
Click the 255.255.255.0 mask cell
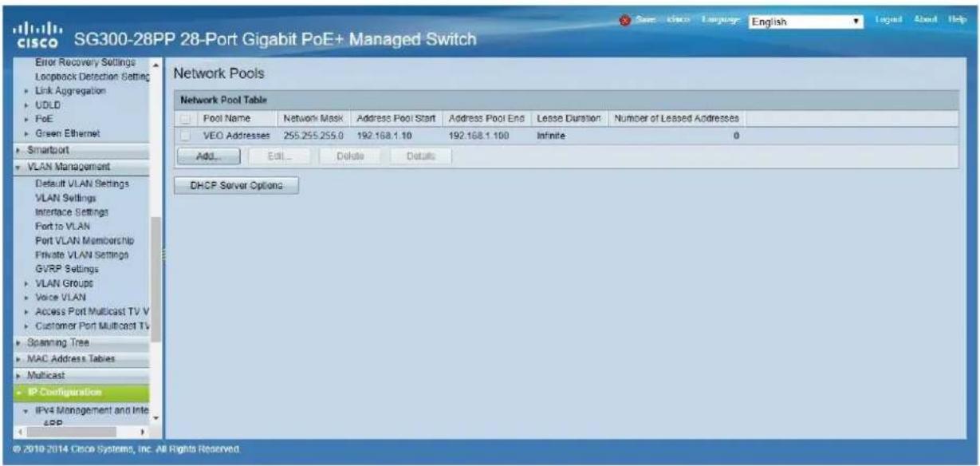click(313, 136)
